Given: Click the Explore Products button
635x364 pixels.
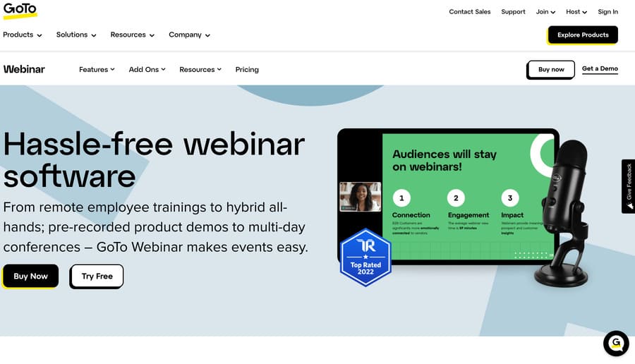Looking at the screenshot, I should tap(583, 35).
